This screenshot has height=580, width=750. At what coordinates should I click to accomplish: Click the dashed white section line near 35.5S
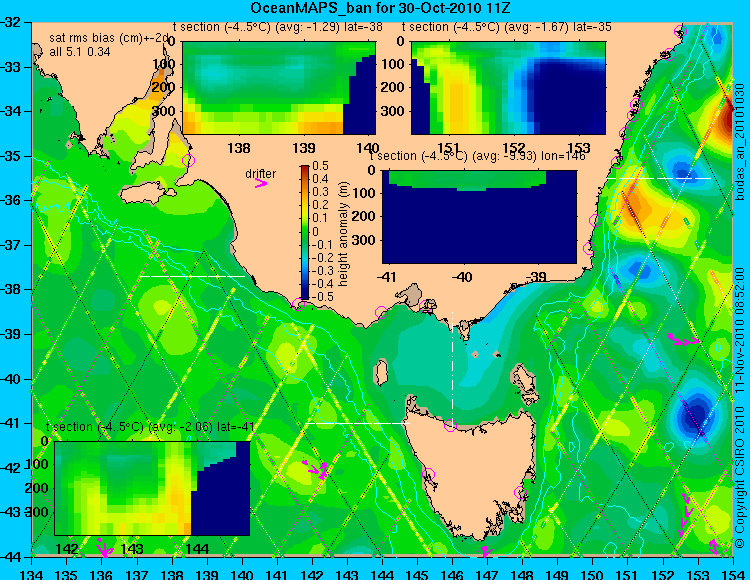pyautogui.click(x=659, y=178)
